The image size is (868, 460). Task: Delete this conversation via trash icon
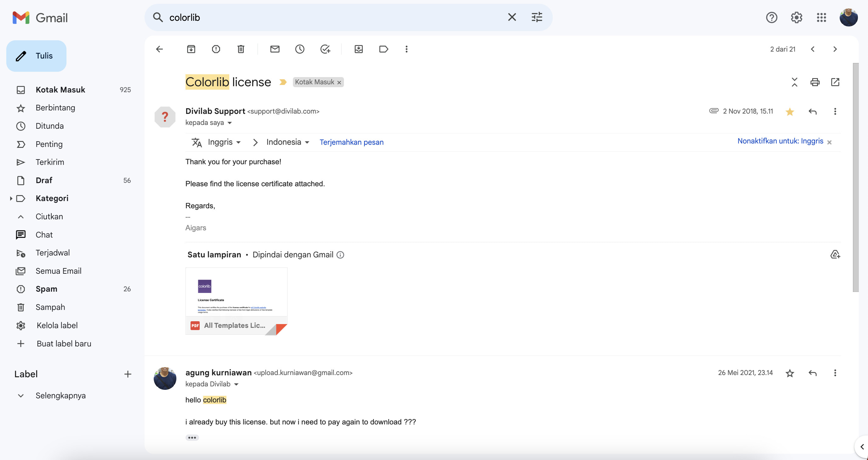pos(241,49)
